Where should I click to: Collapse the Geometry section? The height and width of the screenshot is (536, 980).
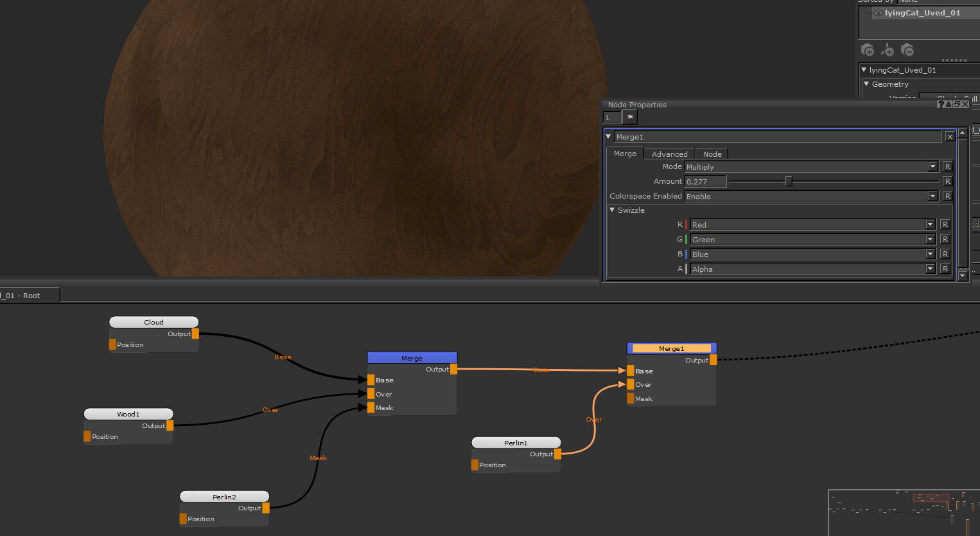(x=866, y=84)
